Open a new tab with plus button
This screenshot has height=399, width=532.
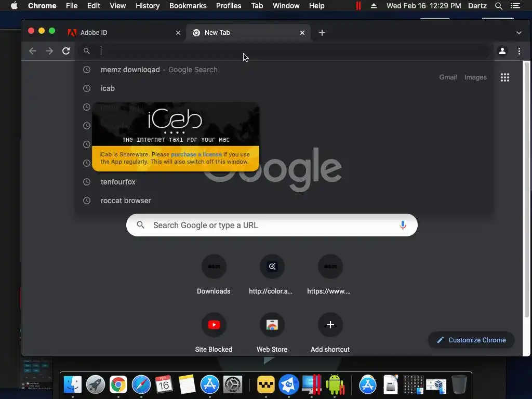(x=322, y=33)
